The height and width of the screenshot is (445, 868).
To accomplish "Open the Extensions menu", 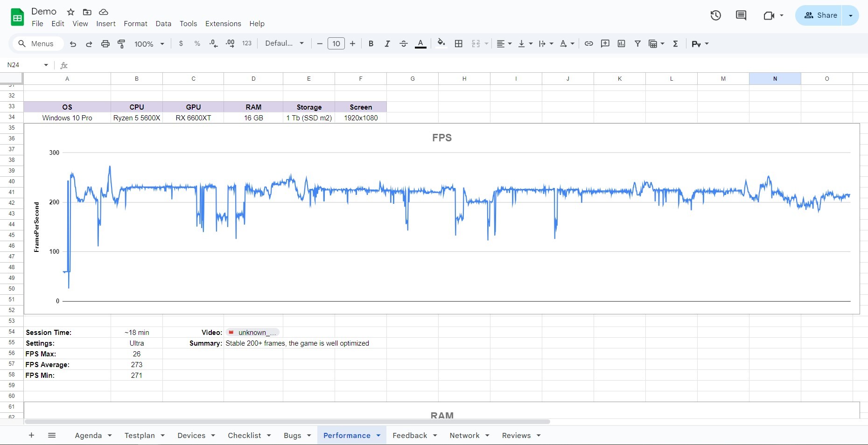I will [223, 24].
